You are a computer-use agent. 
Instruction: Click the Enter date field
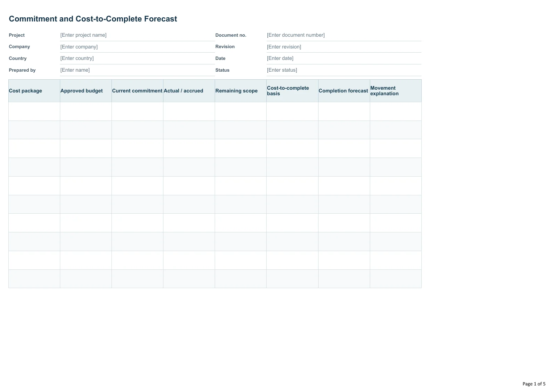[x=344, y=59]
